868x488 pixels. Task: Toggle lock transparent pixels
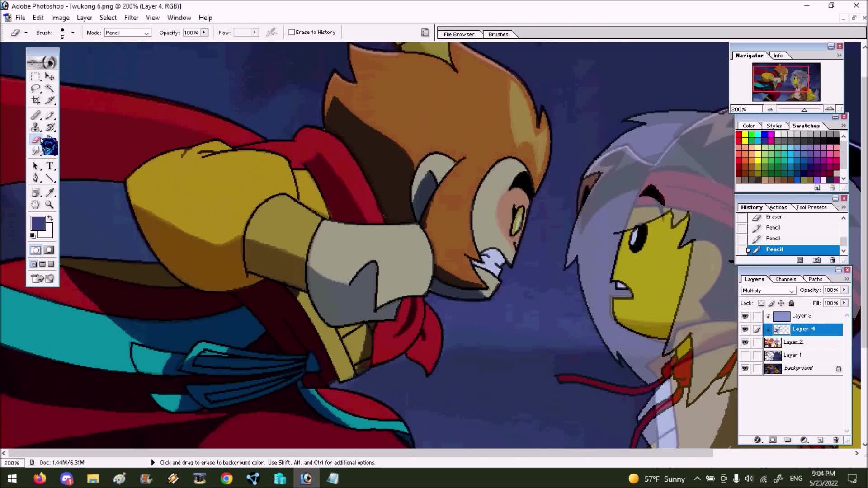point(761,303)
